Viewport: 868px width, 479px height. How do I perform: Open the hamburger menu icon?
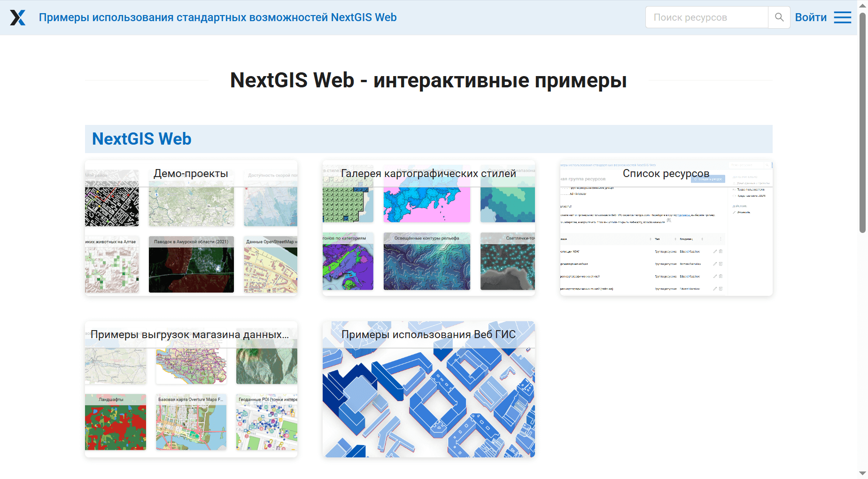(842, 17)
